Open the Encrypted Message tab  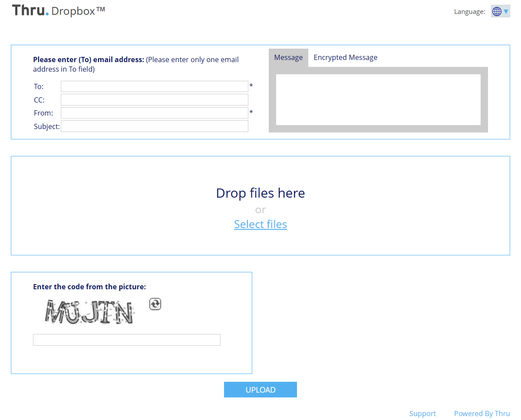pyautogui.click(x=345, y=58)
